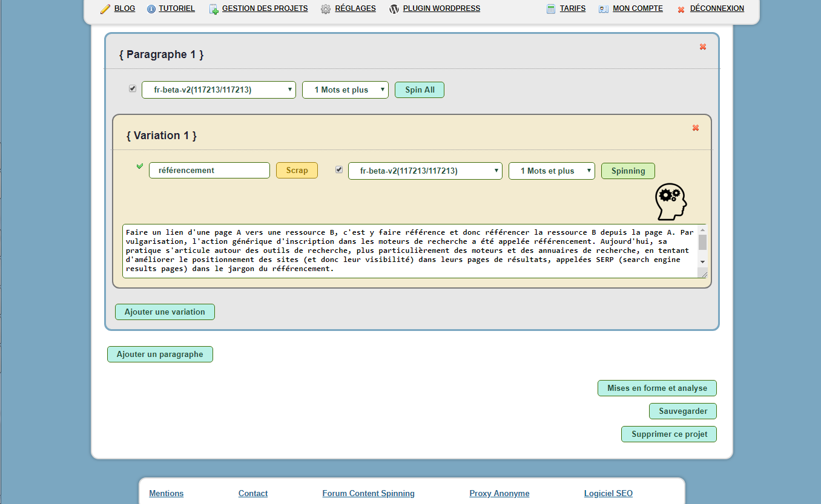Open the Variation 1 fr-beta-v2 dictionary dropdown
The width and height of the screenshot is (821, 504).
(x=425, y=171)
